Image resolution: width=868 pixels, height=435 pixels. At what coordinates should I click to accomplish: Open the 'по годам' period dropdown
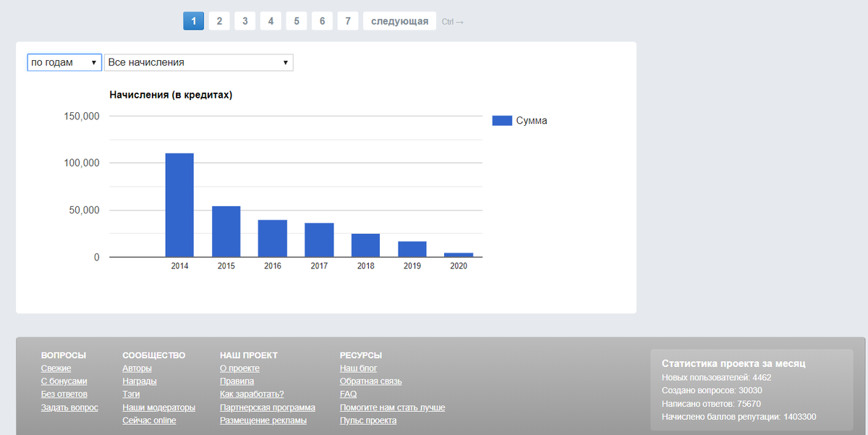(x=64, y=62)
